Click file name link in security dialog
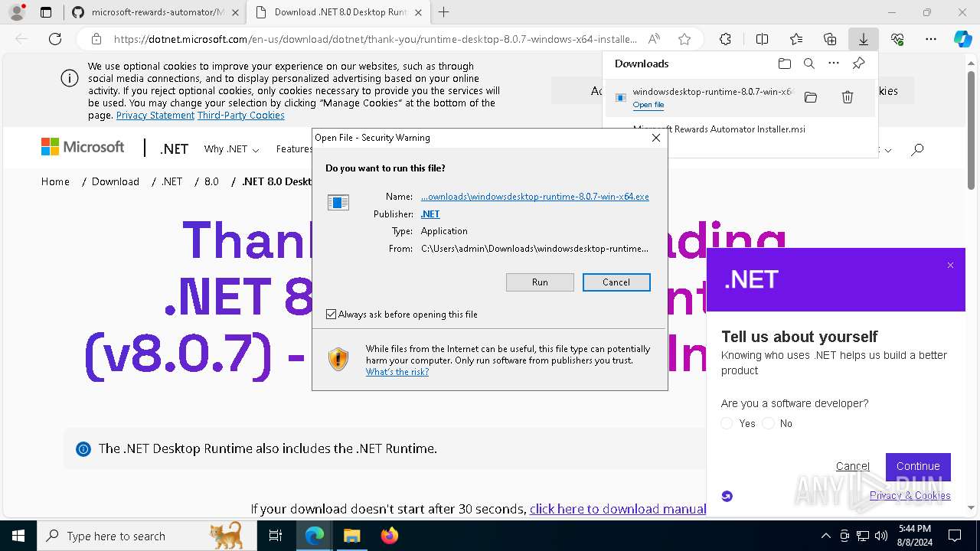Screen dimensions: 980x551 (535, 197)
